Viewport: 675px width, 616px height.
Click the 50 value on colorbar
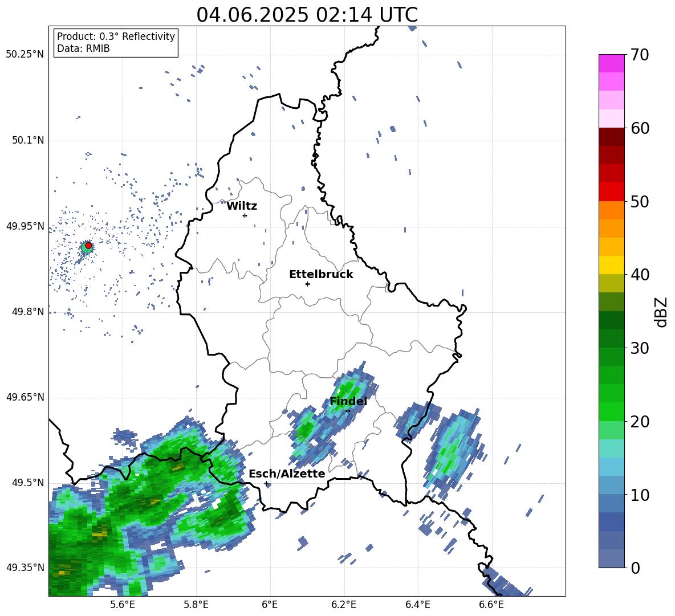640,201
